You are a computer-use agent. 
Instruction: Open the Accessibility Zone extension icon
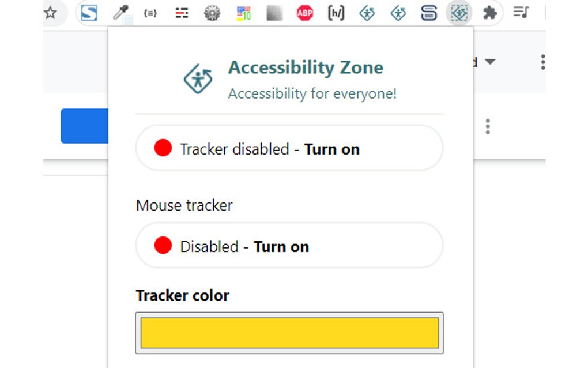(459, 13)
